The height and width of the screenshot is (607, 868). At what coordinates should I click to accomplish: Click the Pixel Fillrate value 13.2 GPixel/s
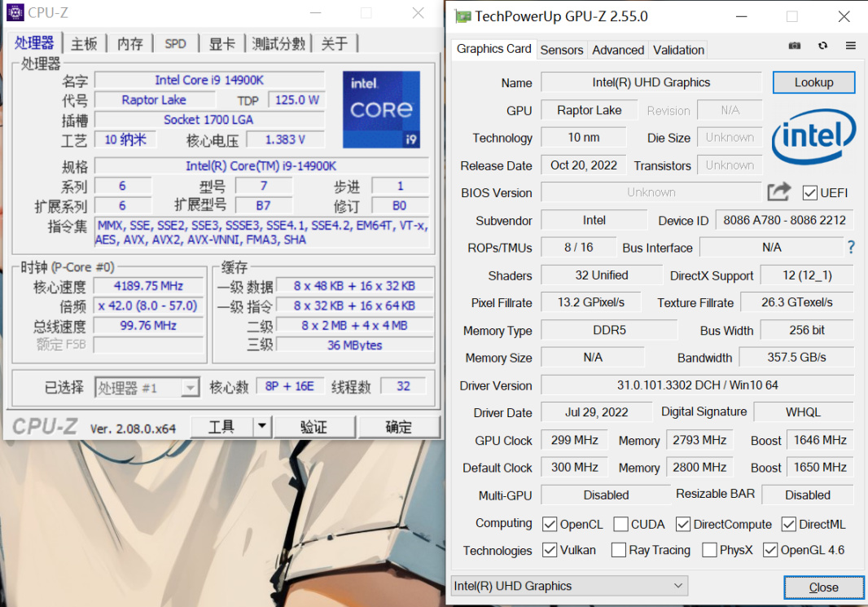[590, 302]
